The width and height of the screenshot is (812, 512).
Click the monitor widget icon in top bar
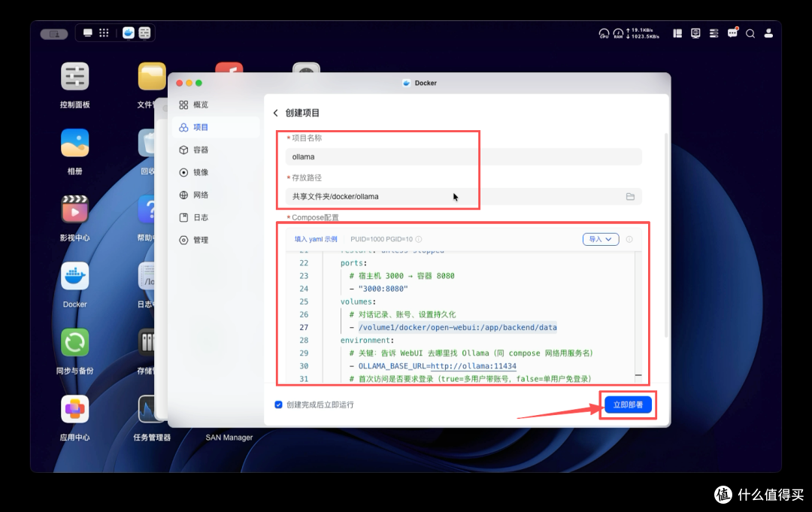695,34
